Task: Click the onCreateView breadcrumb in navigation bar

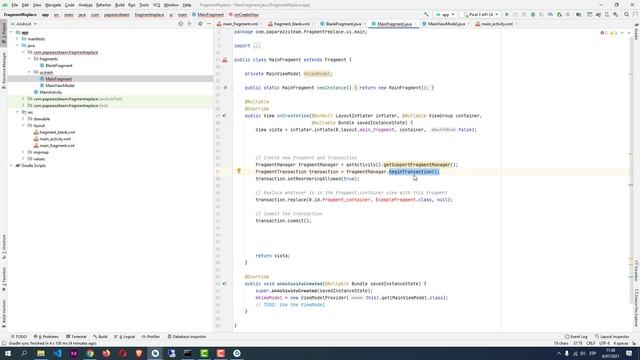Action: pyautogui.click(x=244, y=15)
